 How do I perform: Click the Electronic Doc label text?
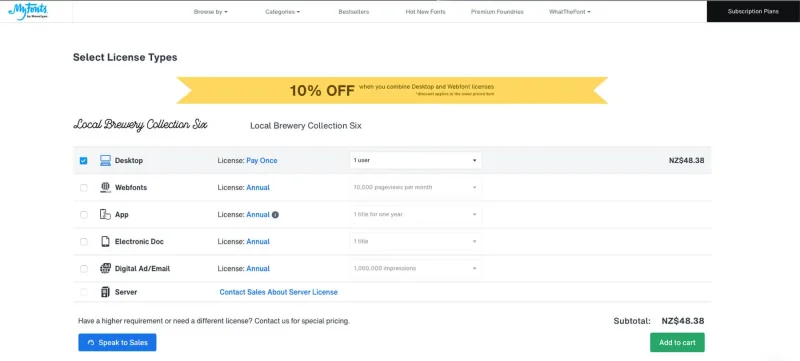(x=139, y=242)
